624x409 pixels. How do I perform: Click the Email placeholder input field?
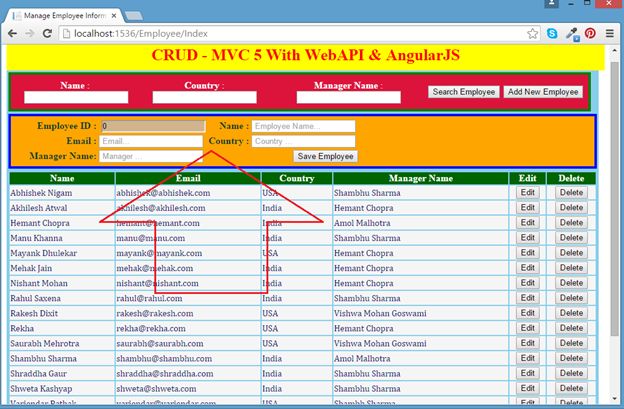click(151, 141)
